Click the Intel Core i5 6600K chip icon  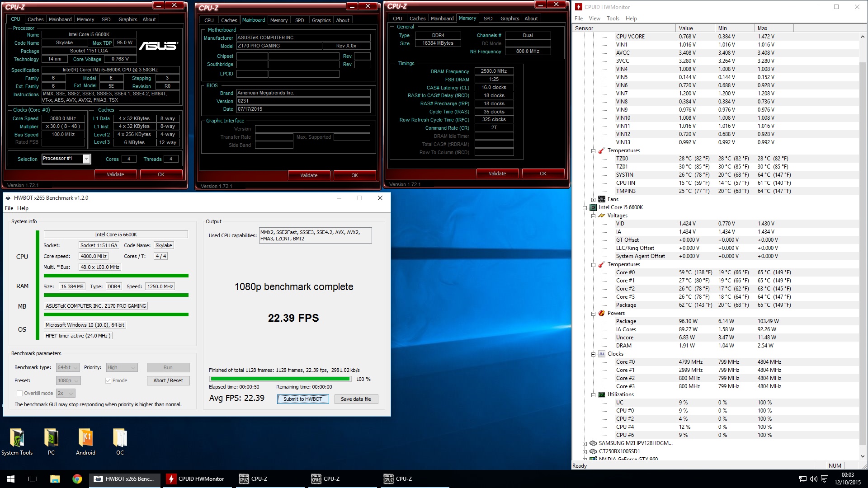pos(593,207)
